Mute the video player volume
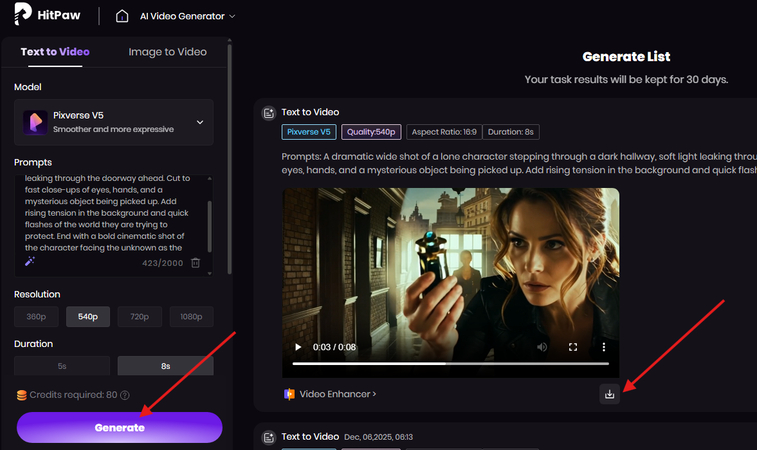This screenshot has height=450, width=757. pos(542,347)
